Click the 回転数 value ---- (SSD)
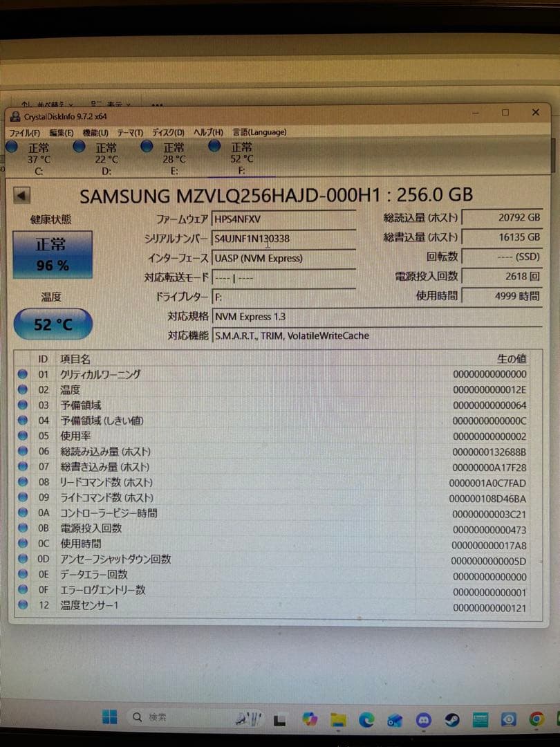Image resolution: width=560 pixels, height=747 pixels. click(x=503, y=257)
